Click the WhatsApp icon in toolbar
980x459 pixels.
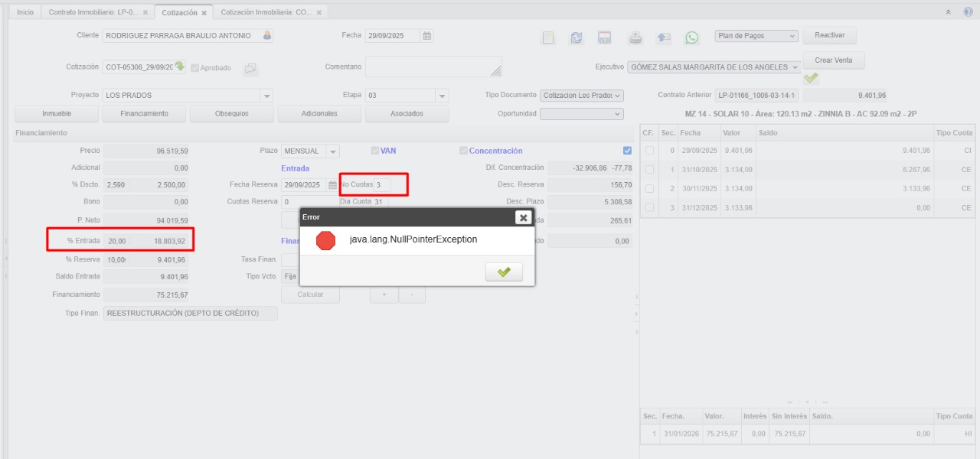click(x=692, y=37)
